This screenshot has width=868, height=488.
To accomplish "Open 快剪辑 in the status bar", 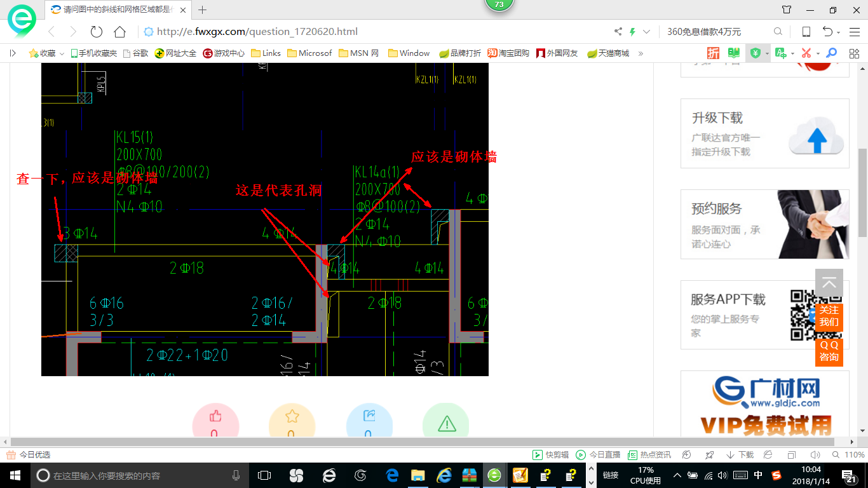I will click(550, 455).
